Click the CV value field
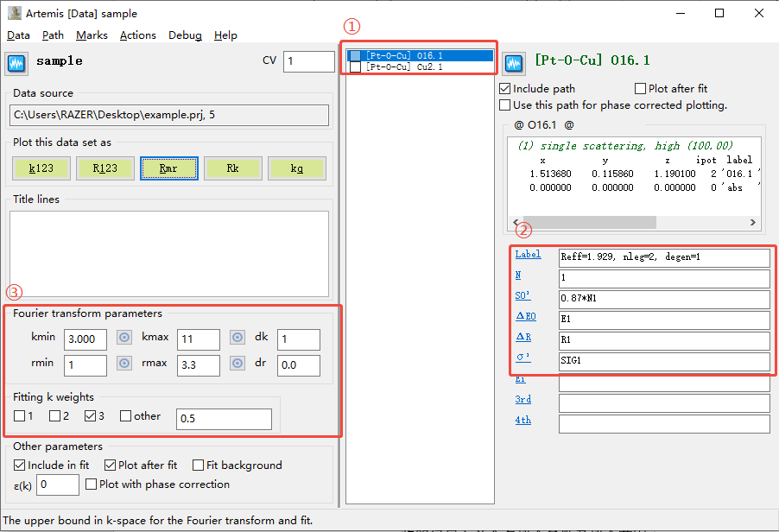Screen dimensions: 779x532 point(308,61)
